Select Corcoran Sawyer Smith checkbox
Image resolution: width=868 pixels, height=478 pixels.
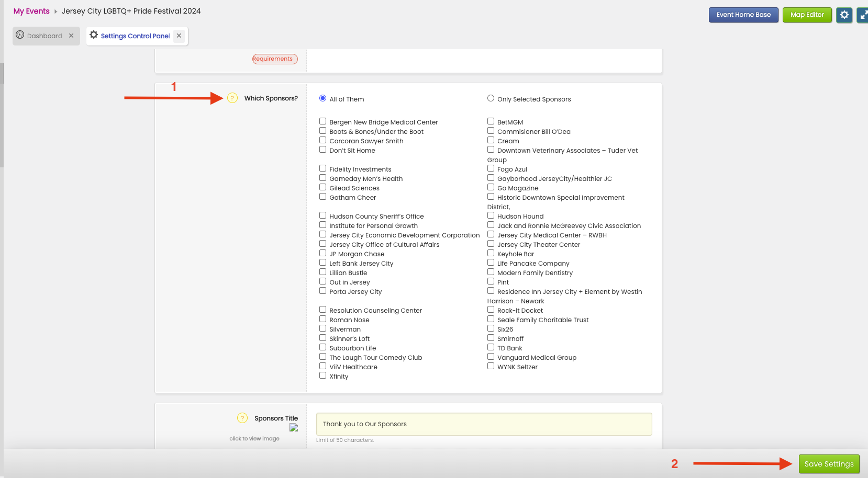pyautogui.click(x=323, y=140)
